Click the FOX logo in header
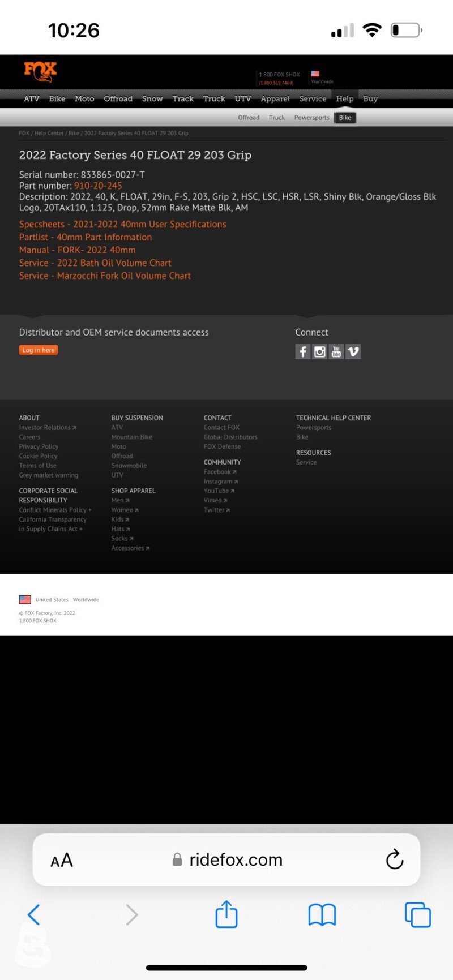This screenshot has height=980, width=453. (x=40, y=73)
